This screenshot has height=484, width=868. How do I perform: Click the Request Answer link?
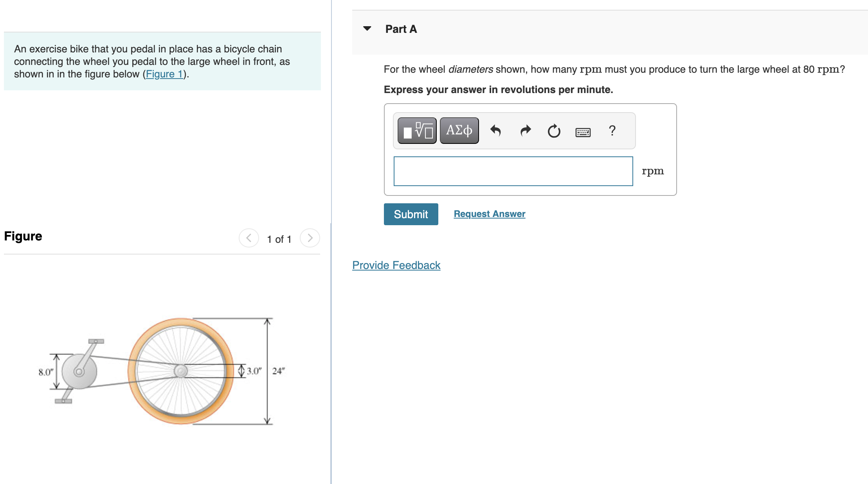489,214
